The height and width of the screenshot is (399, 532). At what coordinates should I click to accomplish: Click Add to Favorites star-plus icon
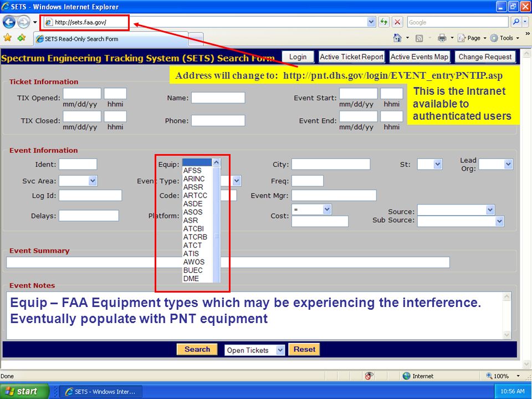click(x=22, y=38)
